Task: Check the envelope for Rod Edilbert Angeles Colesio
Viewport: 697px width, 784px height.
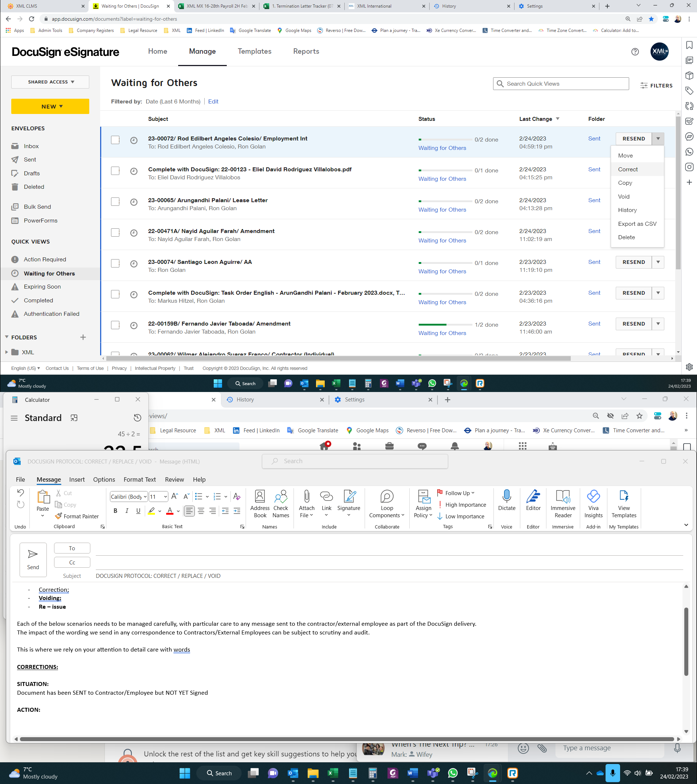Action: (115, 140)
